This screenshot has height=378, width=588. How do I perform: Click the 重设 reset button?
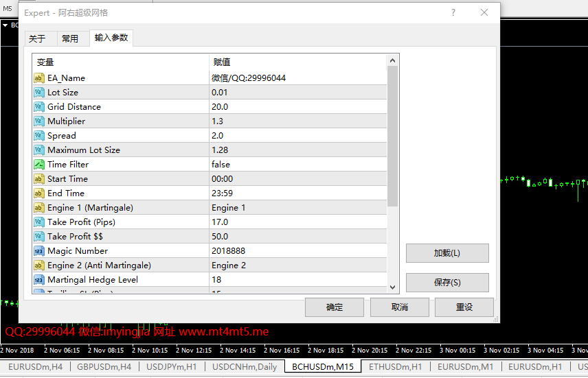click(x=464, y=307)
